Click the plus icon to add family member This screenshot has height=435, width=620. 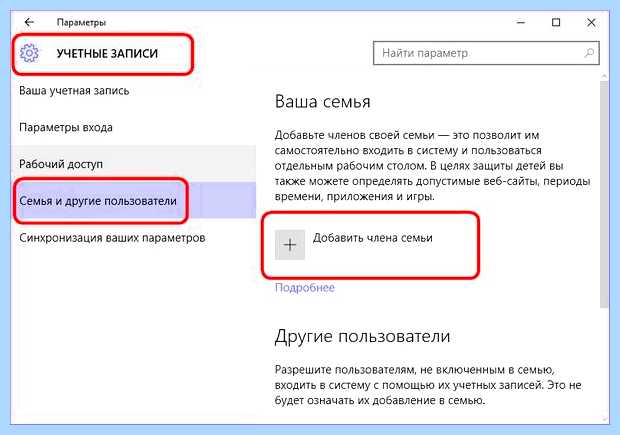pyautogui.click(x=290, y=245)
